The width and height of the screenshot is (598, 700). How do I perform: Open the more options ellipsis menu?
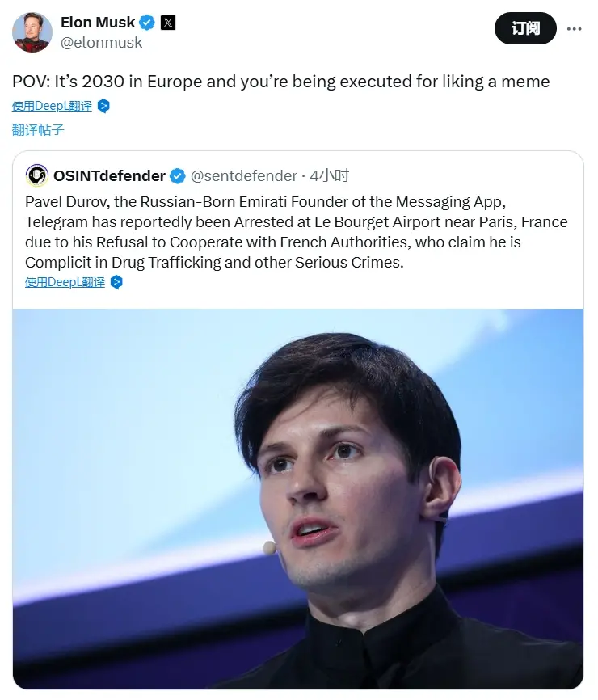[x=574, y=28]
